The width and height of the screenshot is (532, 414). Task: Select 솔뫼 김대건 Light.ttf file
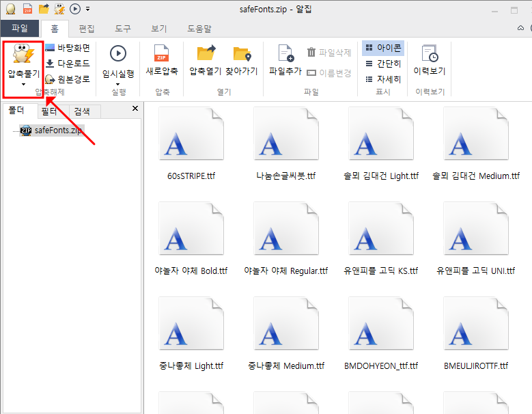point(381,144)
